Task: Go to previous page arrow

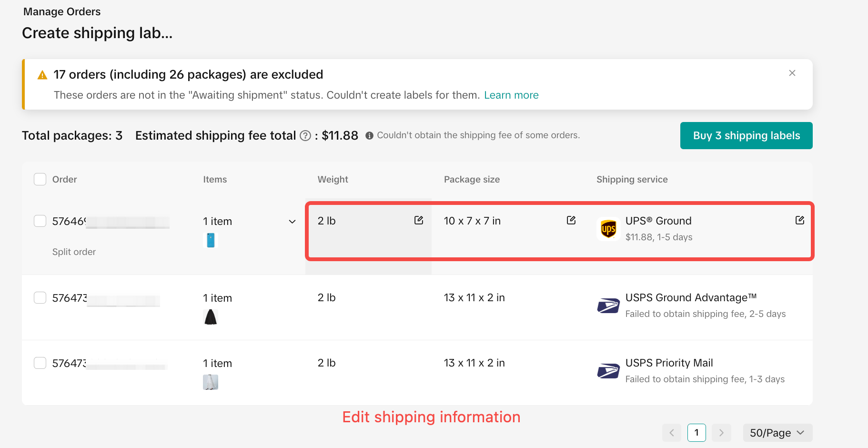Action: (x=671, y=433)
